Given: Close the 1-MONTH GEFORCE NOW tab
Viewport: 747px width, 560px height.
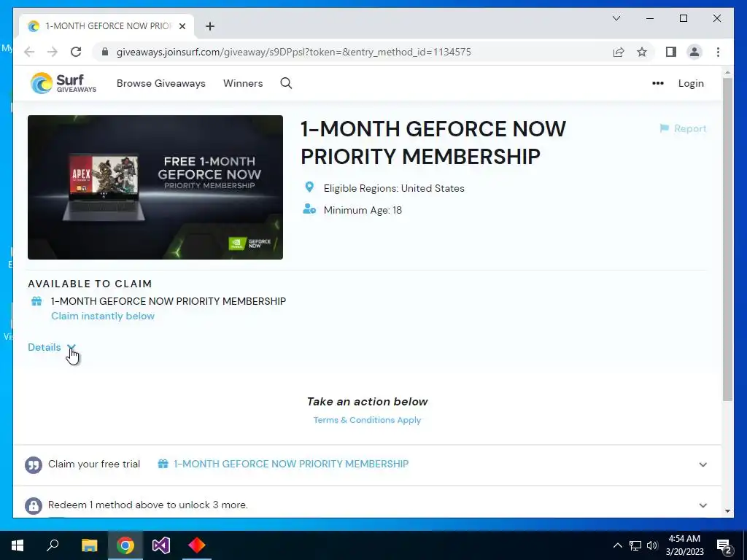Looking at the screenshot, I should [x=182, y=26].
